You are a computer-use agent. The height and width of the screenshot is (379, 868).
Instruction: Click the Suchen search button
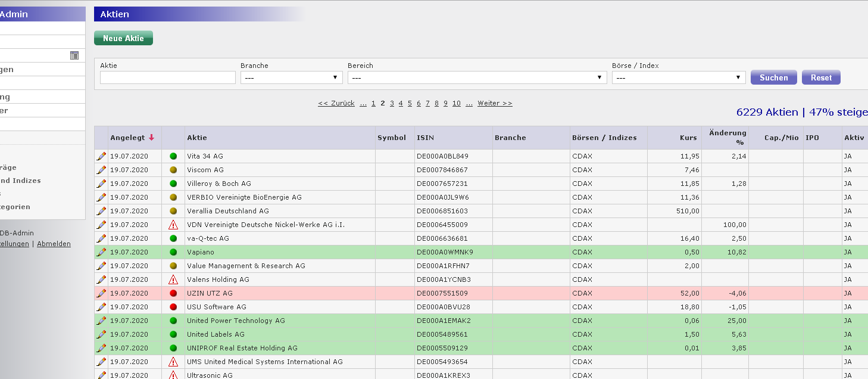tap(773, 77)
